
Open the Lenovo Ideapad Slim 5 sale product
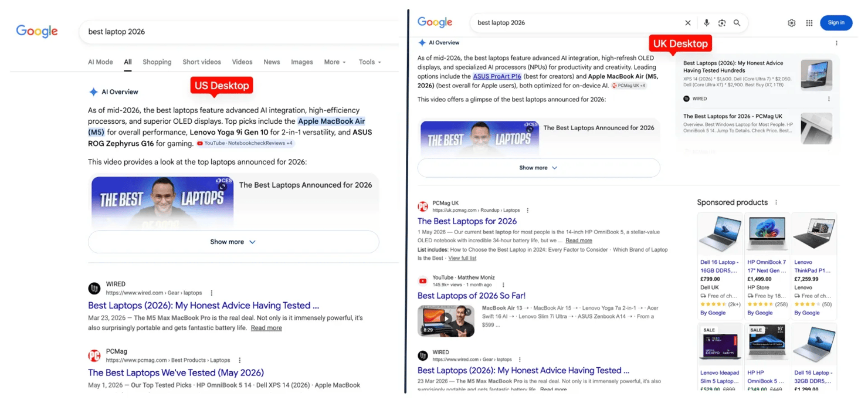pos(720,357)
